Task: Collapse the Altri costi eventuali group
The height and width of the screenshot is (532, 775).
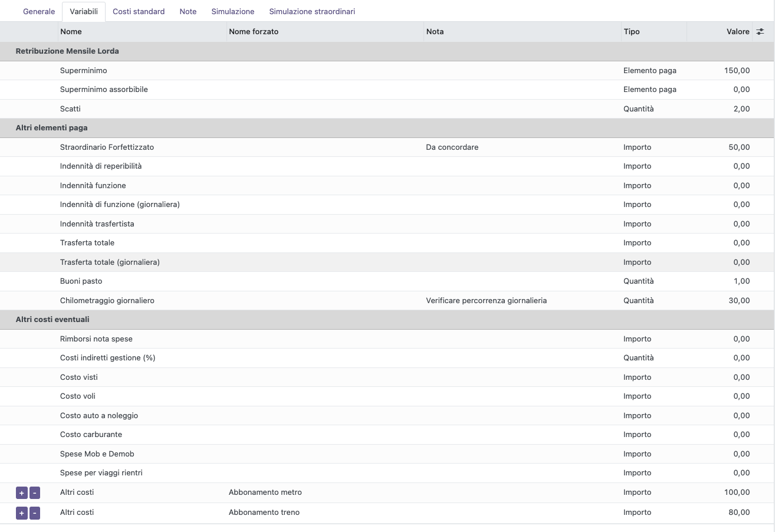Action: point(52,320)
